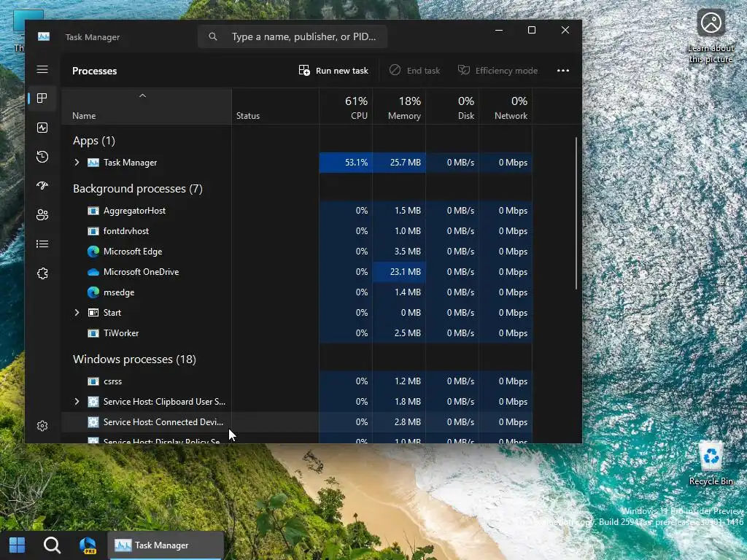Click the process list vertical scrollbar
The height and width of the screenshot is (560, 747).
(576, 214)
